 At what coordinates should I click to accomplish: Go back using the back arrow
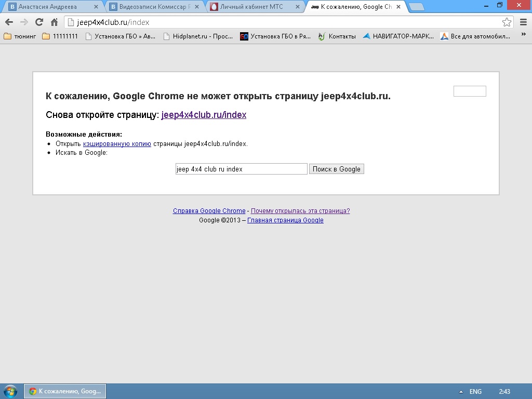pyautogui.click(x=9, y=22)
